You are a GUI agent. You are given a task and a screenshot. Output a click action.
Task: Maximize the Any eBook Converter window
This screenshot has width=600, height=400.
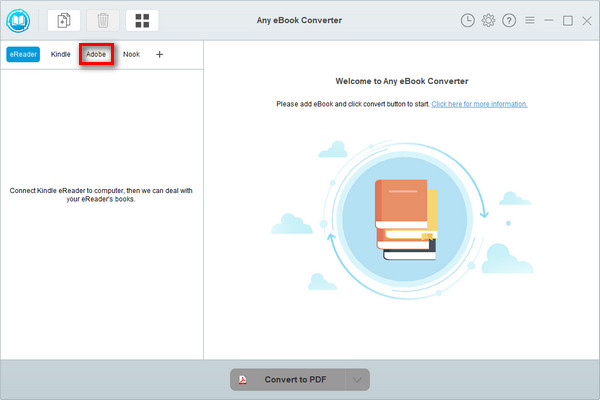click(x=568, y=21)
